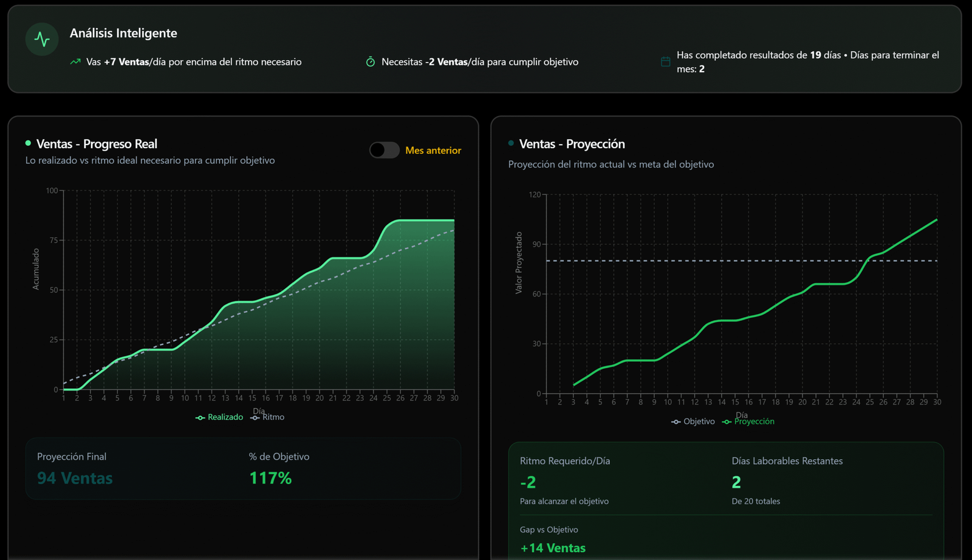
Task: Click the Ventas - Progreso Real title
Action: coord(97,144)
